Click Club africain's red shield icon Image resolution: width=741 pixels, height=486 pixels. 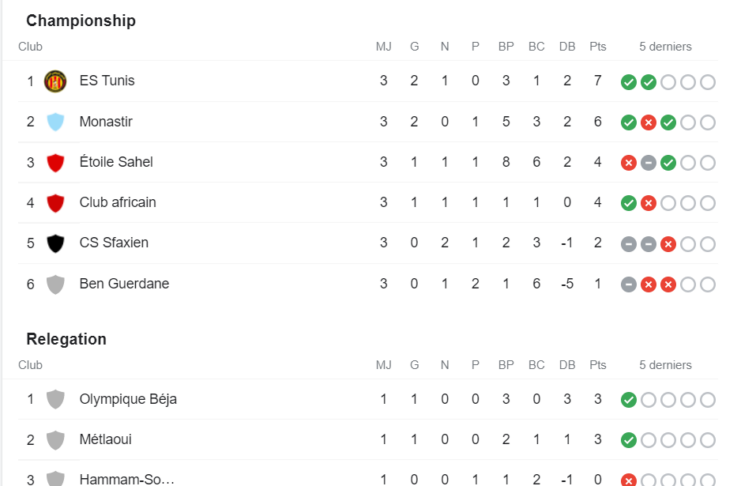pyautogui.click(x=55, y=203)
